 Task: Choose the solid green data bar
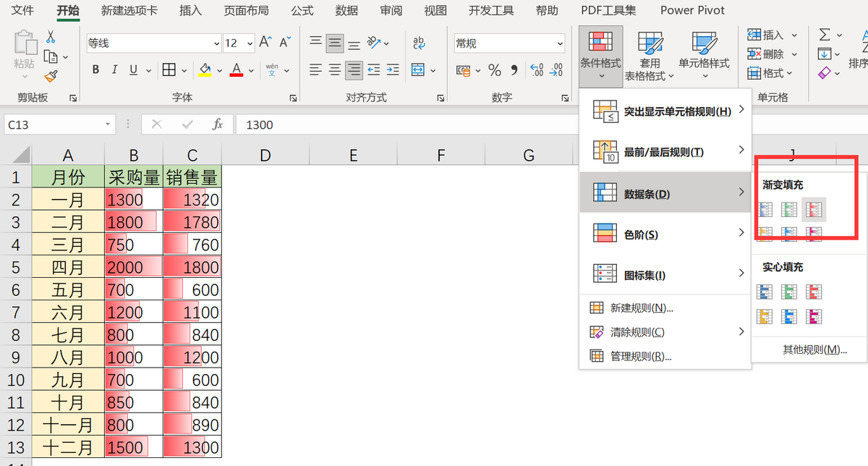(790, 292)
